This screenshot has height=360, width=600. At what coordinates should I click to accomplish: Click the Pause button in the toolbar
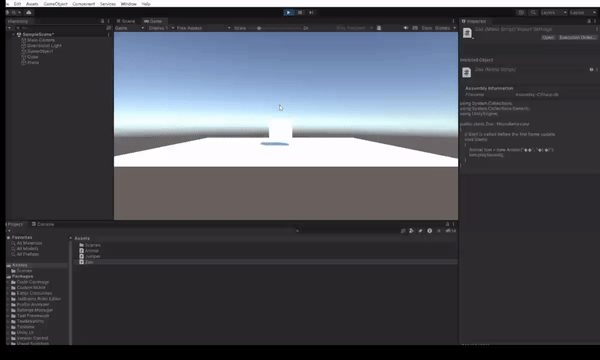(300, 13)
